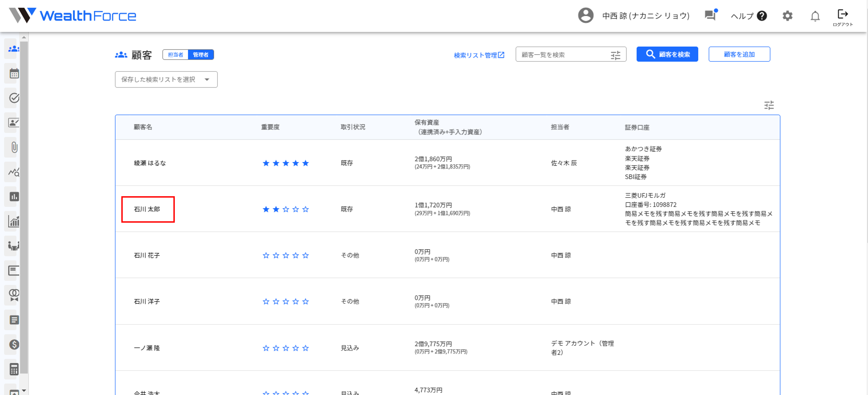Set third star rating for 石川 洋子

(x=286, y=302)
